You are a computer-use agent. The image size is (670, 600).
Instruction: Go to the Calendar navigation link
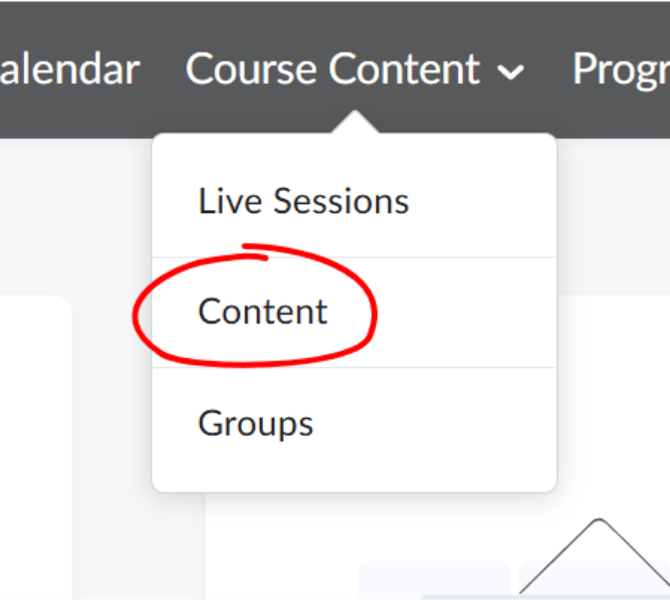tap(70, 69)
